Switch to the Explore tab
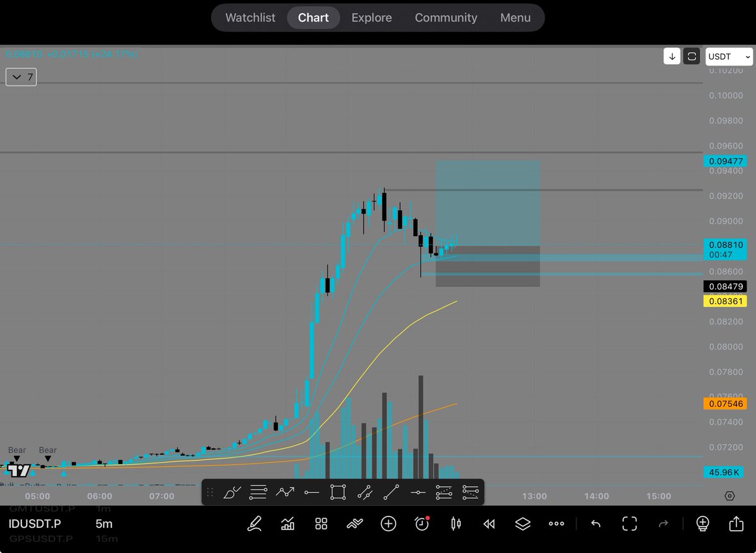The image size is (756, 553). (x=372, y=18)
